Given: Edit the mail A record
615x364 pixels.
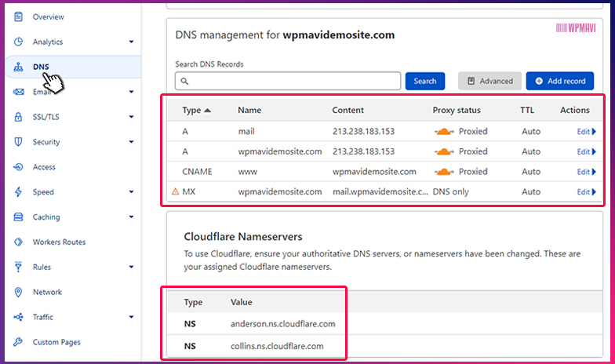Looking at the screenshot, I should coord(587,132).
